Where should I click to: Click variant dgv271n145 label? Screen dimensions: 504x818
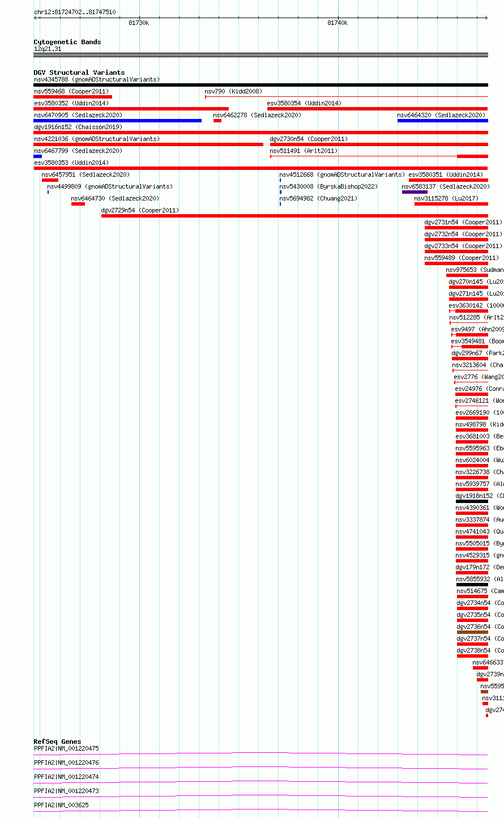(476, 293)
